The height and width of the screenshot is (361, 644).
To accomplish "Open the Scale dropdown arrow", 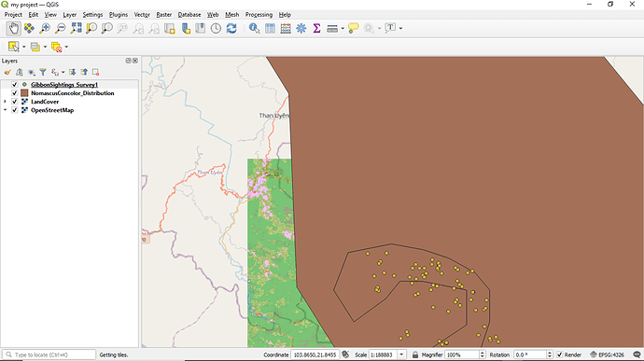I will tap(401, 354).
